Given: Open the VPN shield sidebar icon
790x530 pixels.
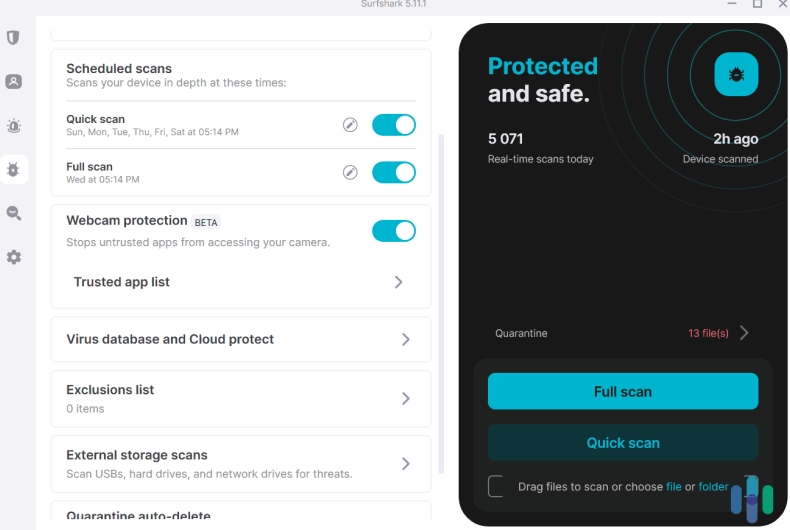Looking at the screenshot, I should coord(13,38).
